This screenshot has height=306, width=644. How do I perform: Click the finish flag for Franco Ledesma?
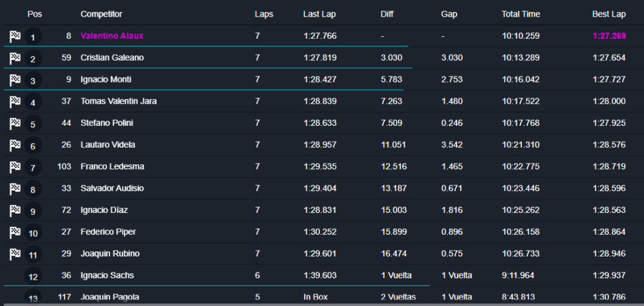tap(15, 167)
